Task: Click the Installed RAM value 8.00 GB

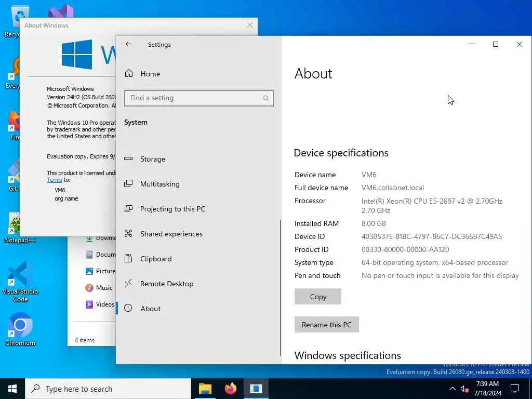Action: coord(374,223)
